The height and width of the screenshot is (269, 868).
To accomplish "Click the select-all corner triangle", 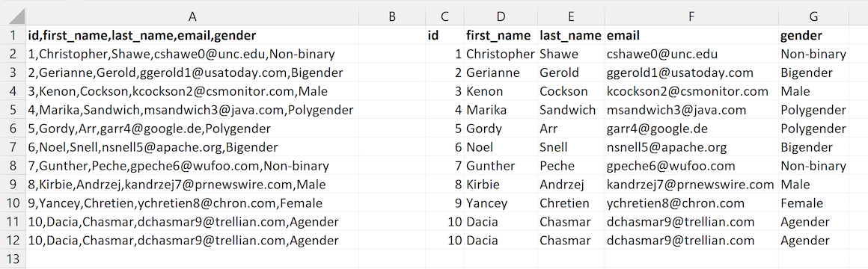I will tap(12, 16).
